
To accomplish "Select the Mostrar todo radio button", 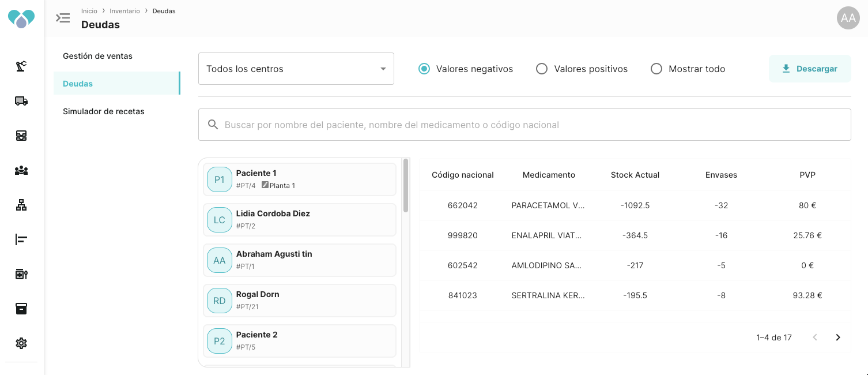I will [x=656, y=69].
